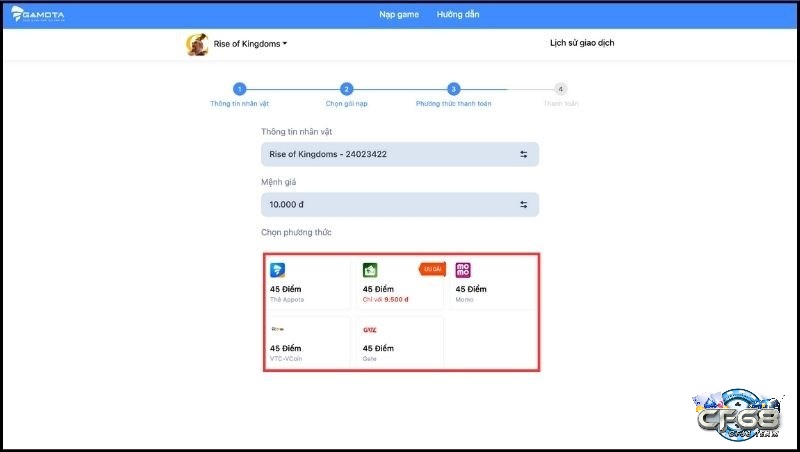Click the Momo logo icon

tap(463, 270)
